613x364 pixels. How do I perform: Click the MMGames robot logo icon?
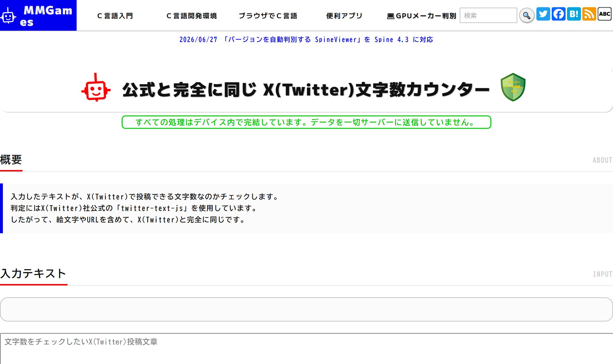(8, 16)
